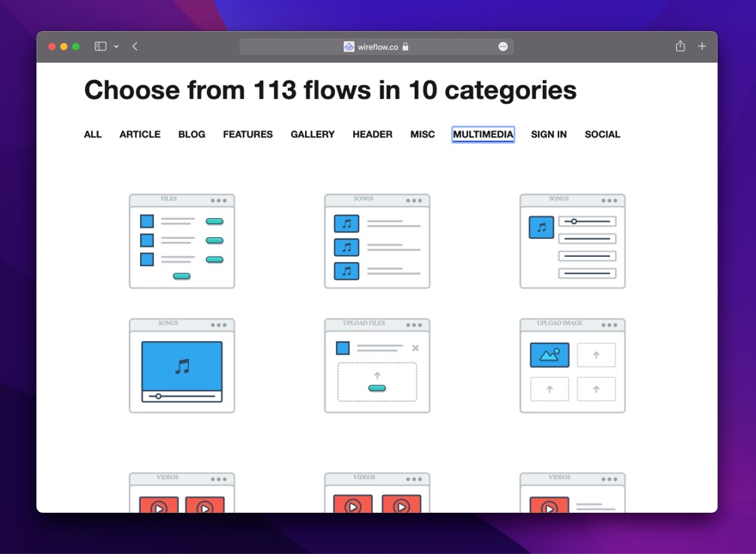This screenshot has height=554, width=756.
Task: Open the VIDEOS thumbnail with text lines
Action: pos(572,492)
